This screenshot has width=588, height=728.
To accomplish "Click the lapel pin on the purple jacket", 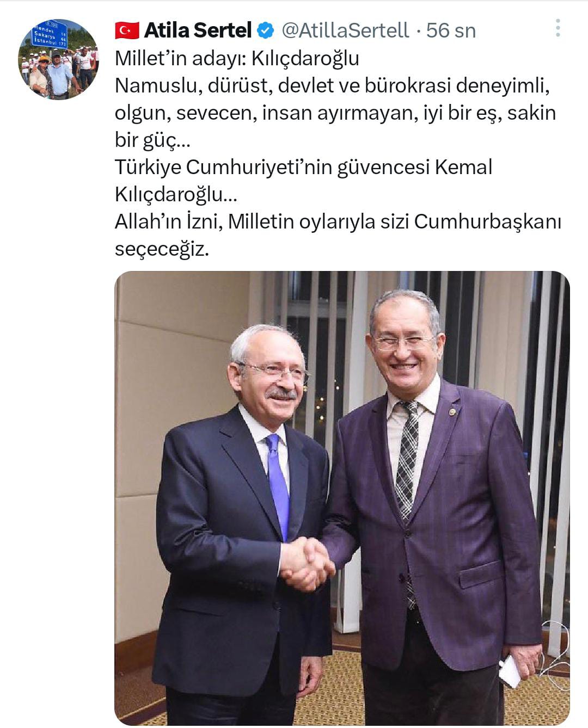I will click(x=451, y=413).
